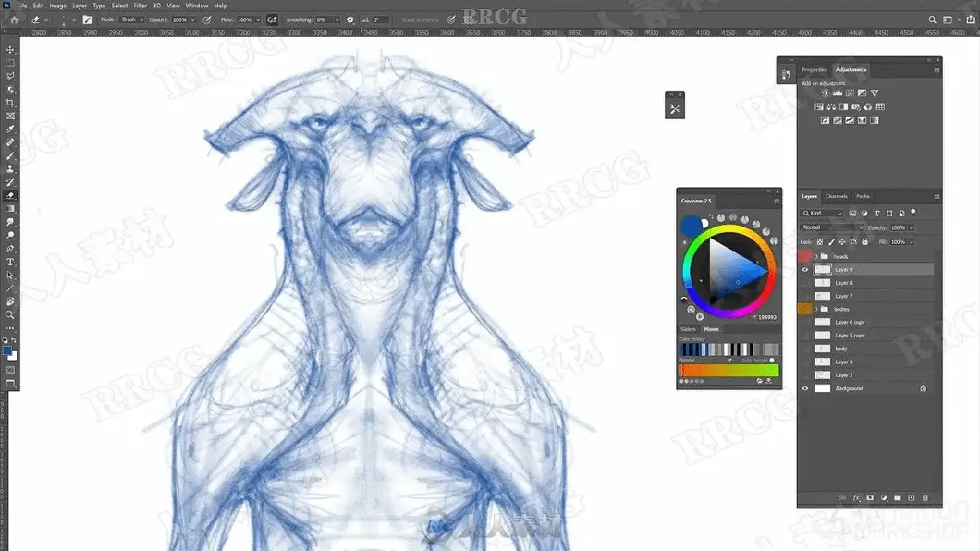Click the brush angle input field
Image resolution: width=980 pixels, height=551 pixels.
click(x=381, y=19)
